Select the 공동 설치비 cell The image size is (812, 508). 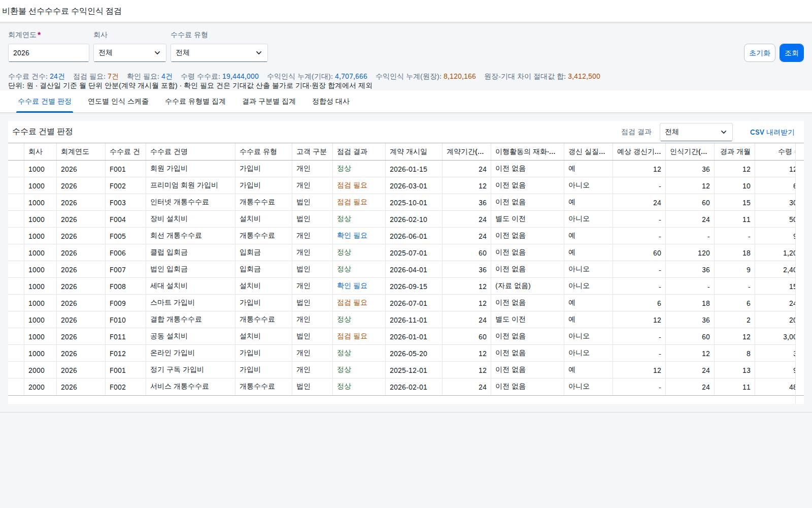(190, 336)
